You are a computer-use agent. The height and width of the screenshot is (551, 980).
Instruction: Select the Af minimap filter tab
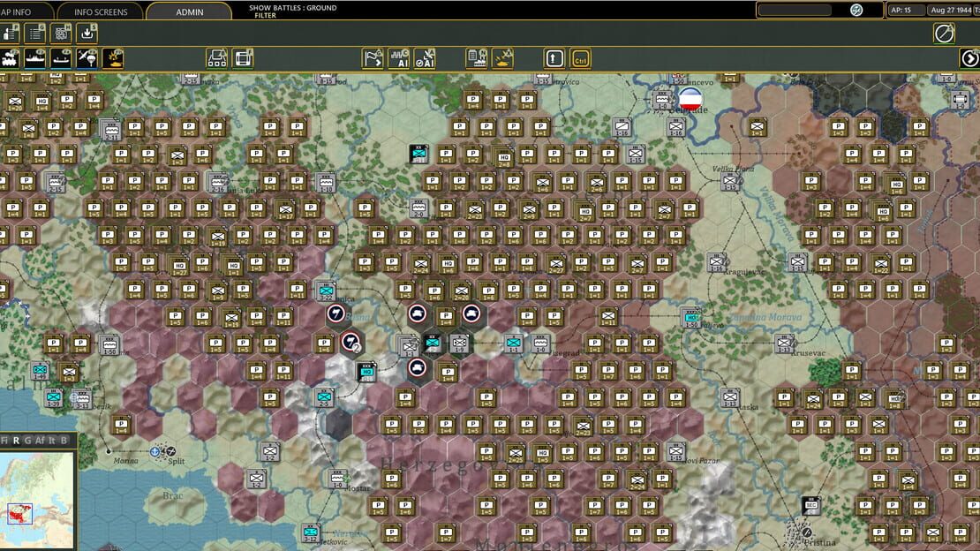pyautogui.click(x=40, y=441)
